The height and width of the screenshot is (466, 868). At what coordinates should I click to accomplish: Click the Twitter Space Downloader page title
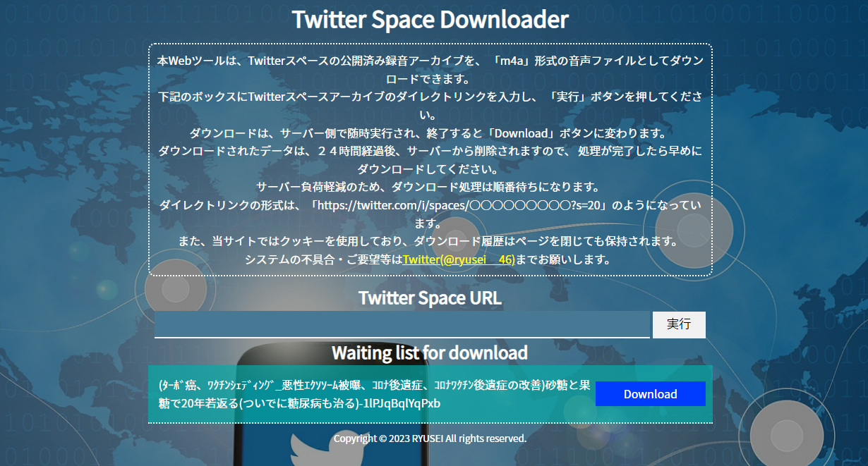[x=430, y=19]
